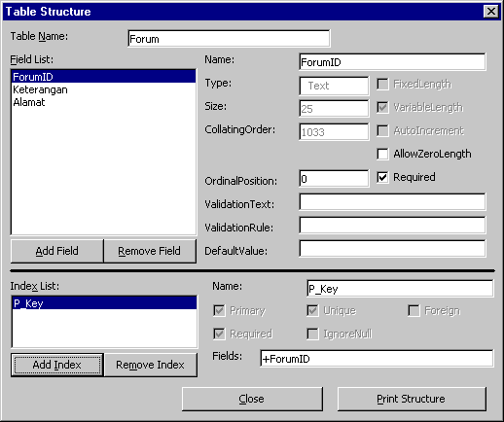
Task: Toggle the Required field checkbox
Action: point(382,177)
